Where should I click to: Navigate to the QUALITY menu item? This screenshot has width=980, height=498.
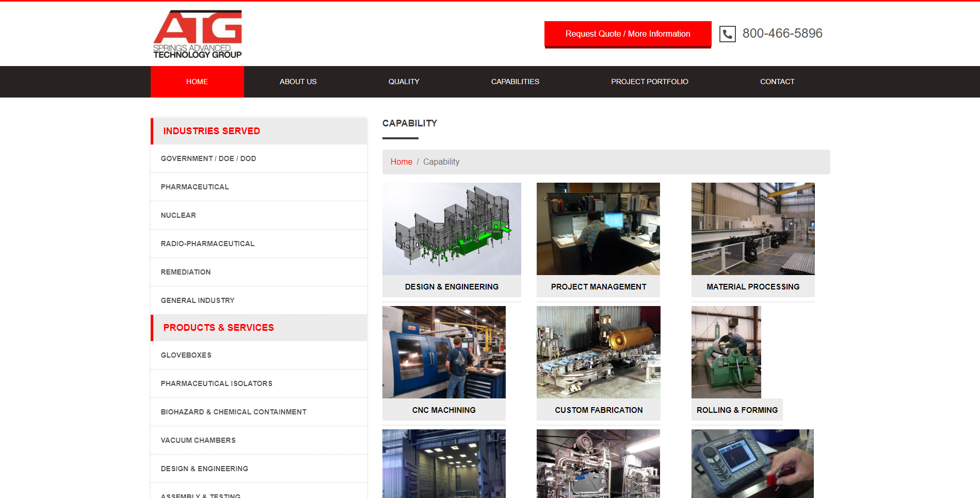pos(404,82)
